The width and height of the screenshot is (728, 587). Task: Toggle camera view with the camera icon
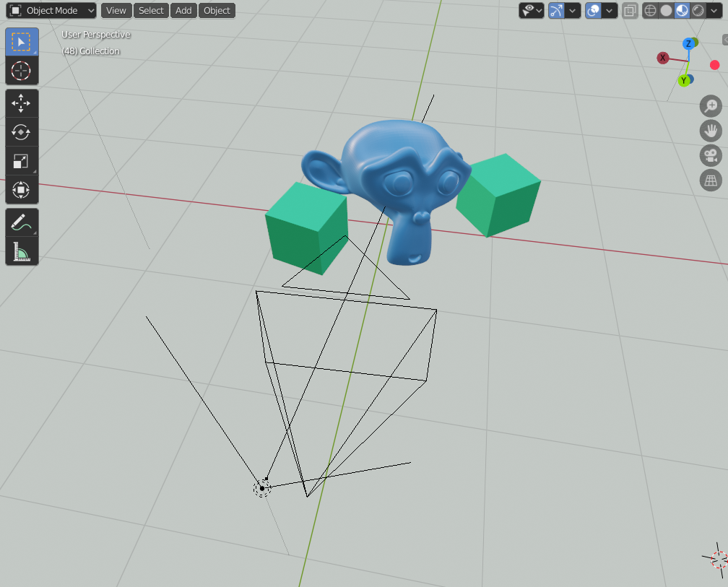pyautogui.click(x=711, y=155)
